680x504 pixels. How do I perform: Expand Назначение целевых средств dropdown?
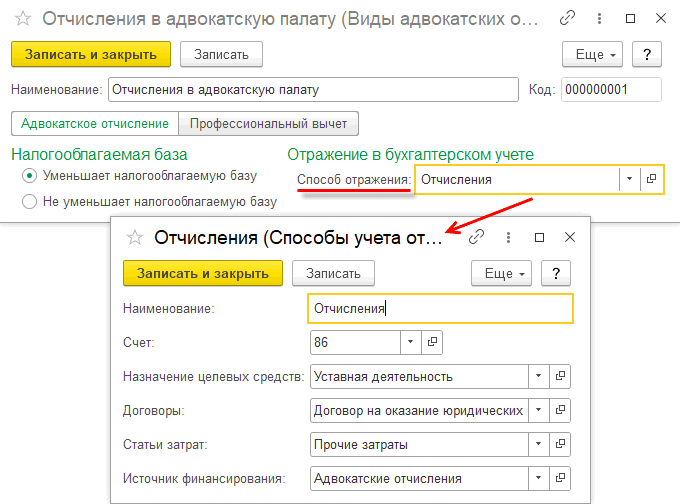pyautogui.click(x=539, y=376)
